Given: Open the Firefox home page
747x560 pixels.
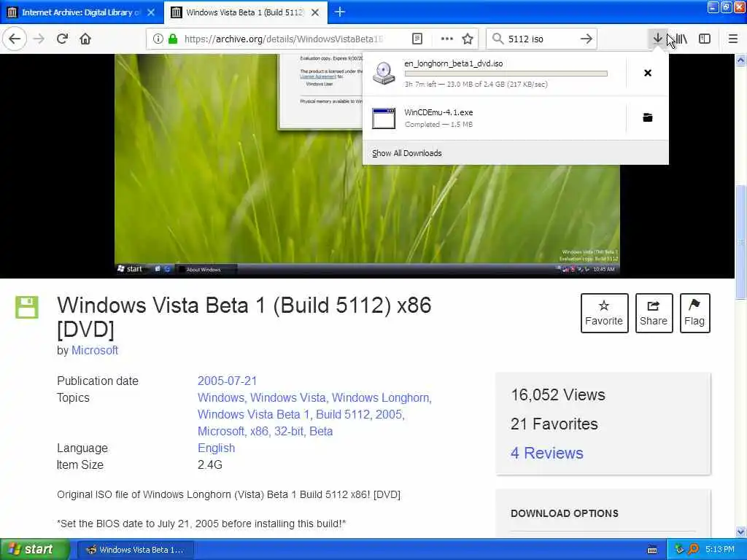Looking at the screenshot, I should click(85, 39).
